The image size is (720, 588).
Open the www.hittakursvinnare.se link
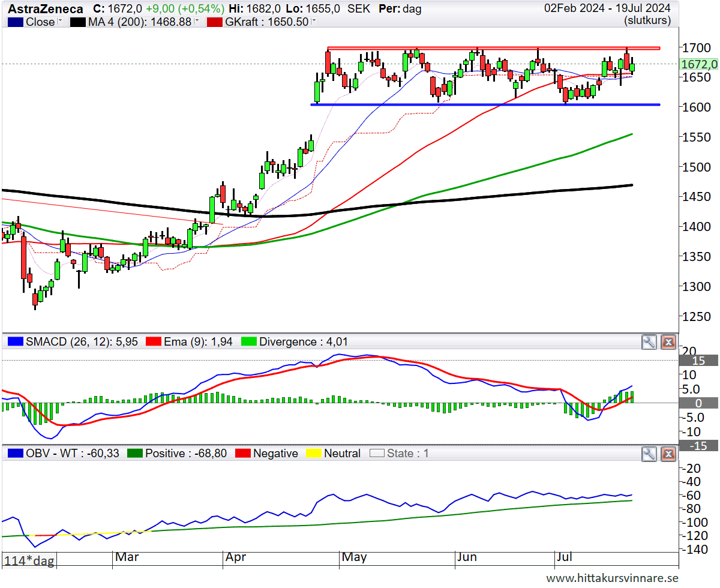click(612, 578)
